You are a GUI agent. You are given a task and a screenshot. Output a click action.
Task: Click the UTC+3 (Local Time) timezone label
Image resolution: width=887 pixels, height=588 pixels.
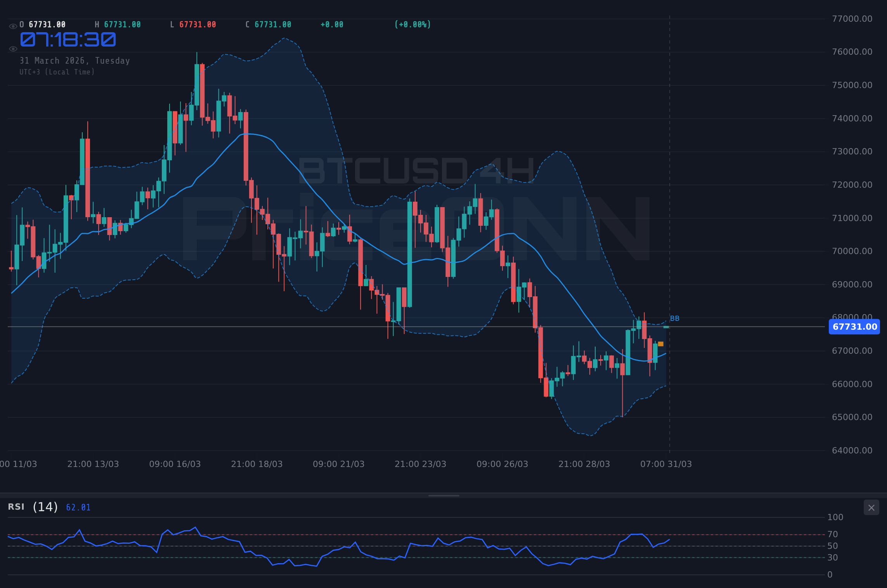tap(57, 72)
